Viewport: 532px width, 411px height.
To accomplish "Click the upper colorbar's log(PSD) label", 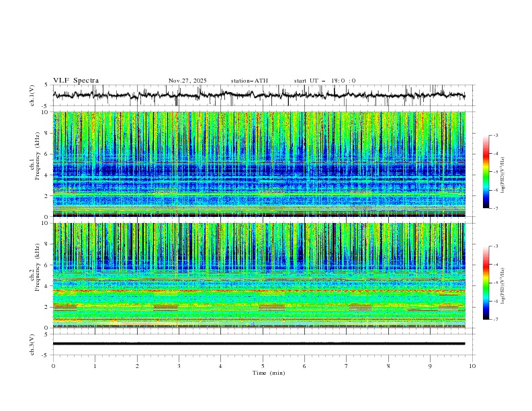I will (x=503, y=175).
